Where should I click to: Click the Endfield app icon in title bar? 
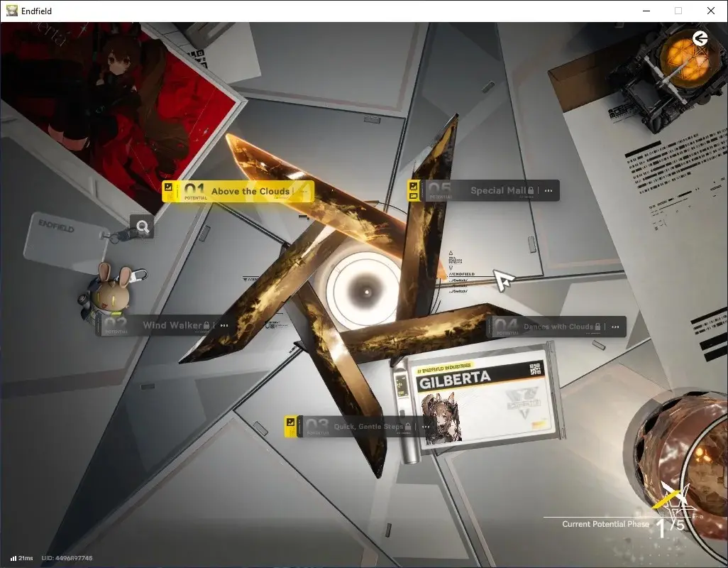point(11,11)
